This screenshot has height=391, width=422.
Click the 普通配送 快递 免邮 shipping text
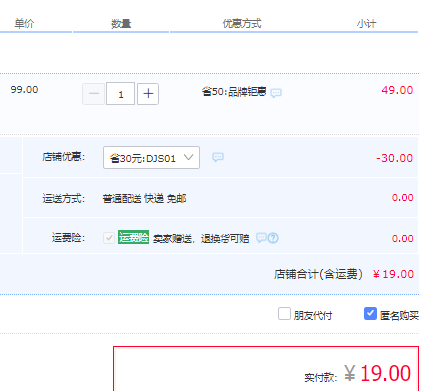(144, 199)
